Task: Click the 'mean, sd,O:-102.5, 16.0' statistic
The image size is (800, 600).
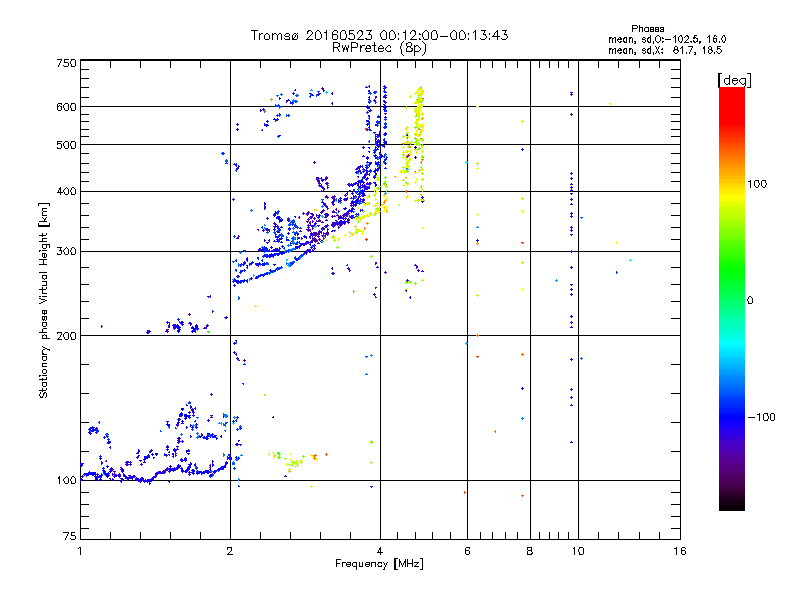Action: coord(667,39)
